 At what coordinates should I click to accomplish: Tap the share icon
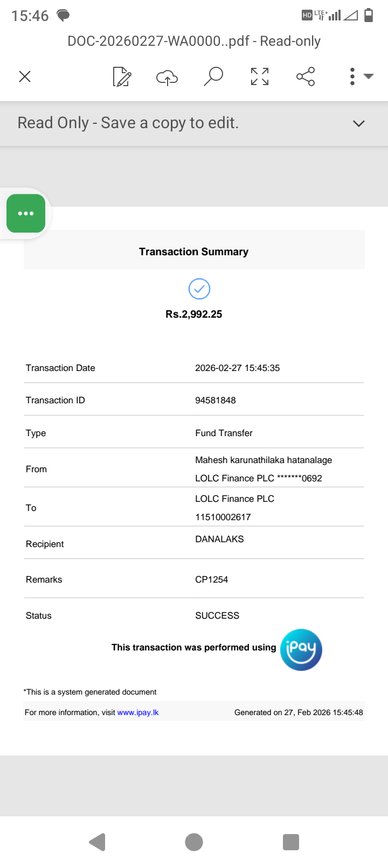coord(306,76)
